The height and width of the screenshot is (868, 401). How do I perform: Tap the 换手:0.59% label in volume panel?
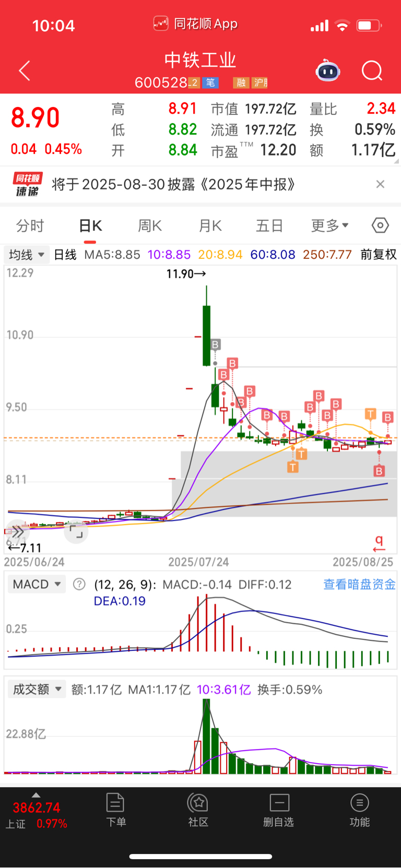pos(290,689)
